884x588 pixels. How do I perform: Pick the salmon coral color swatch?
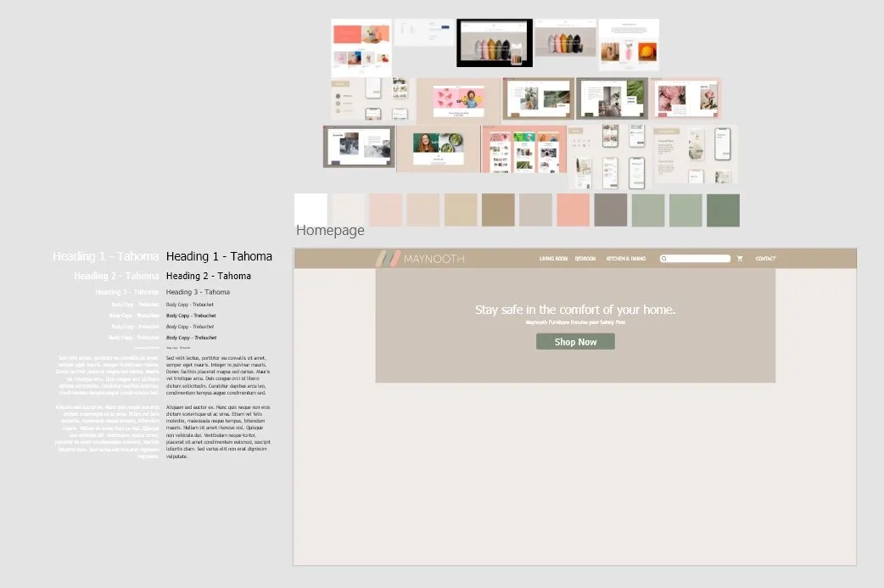[573, 210]
